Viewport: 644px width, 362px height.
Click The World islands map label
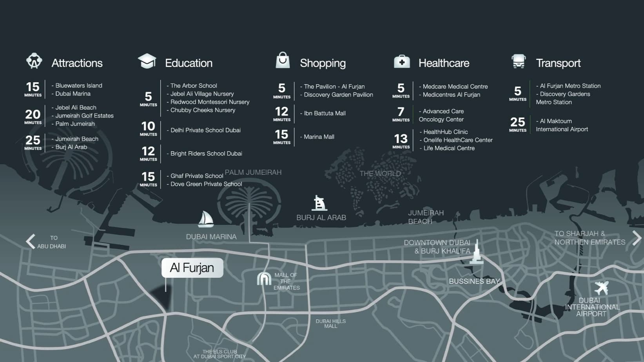pyautogui.click(x=380, y=174)
